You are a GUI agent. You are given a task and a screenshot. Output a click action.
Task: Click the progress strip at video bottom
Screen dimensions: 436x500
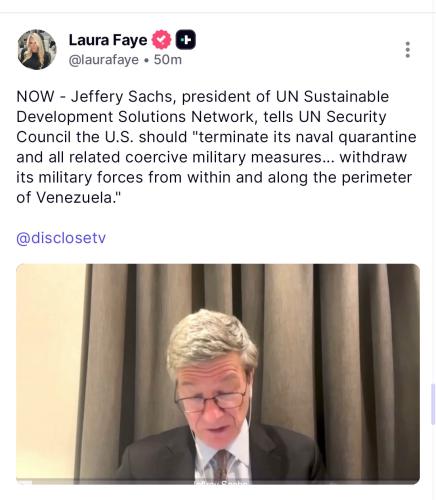point(218,482)
